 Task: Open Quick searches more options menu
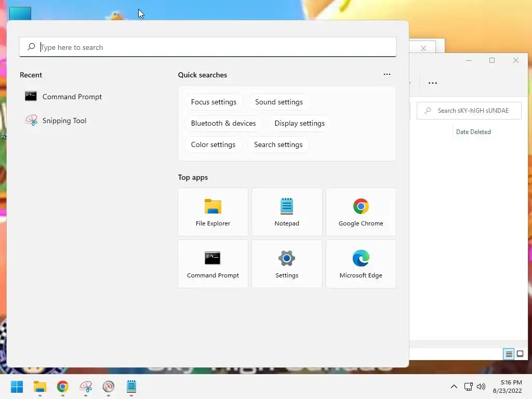(387, 74)
